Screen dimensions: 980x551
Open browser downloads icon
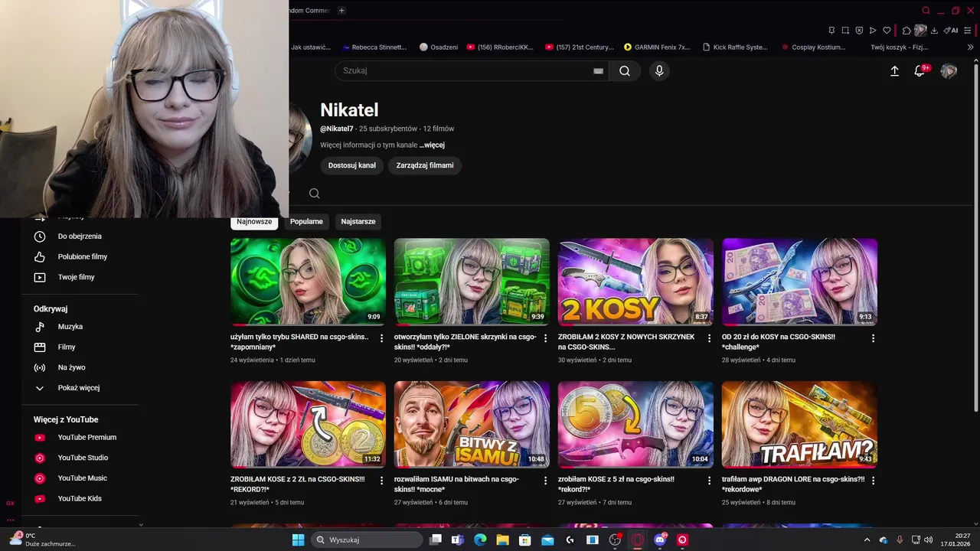coord(934,31)
